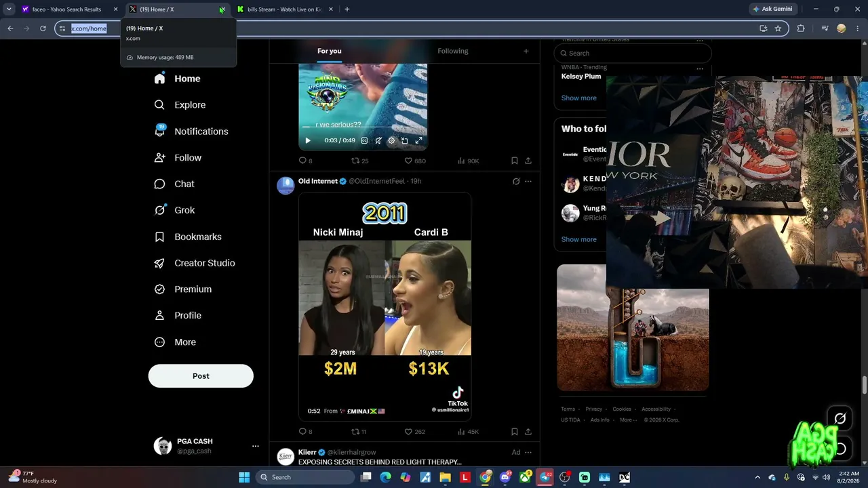Show hidden system tray icons

coord(757,477)
